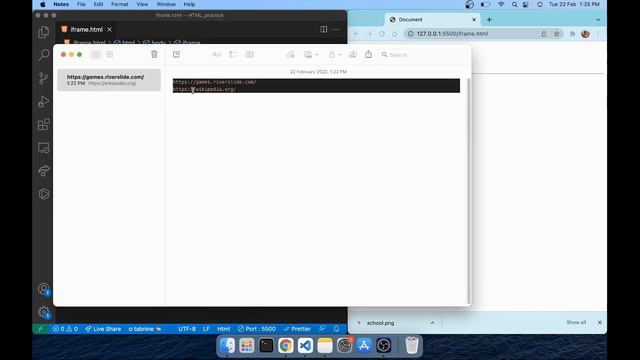Switch Notes to gallery view
640x360 pixels.
[x=110, y=54]
